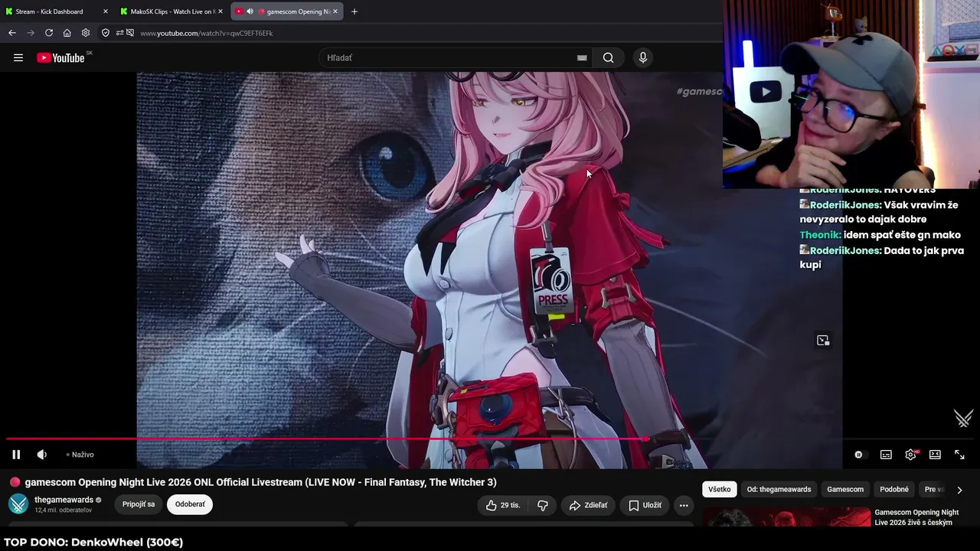Open the on-screen keyboard in search box
The height and width of the screenshot is (551, 980).
[582, 57]
